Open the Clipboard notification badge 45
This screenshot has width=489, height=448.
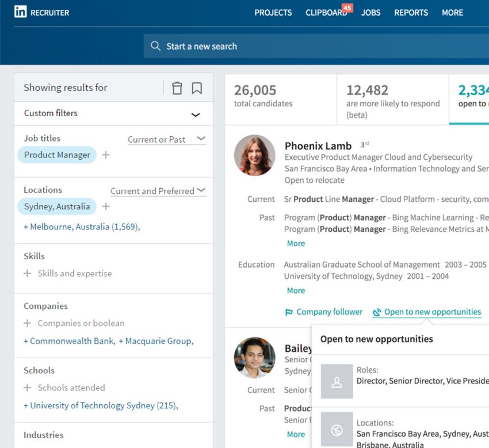[x=347, y=8]
